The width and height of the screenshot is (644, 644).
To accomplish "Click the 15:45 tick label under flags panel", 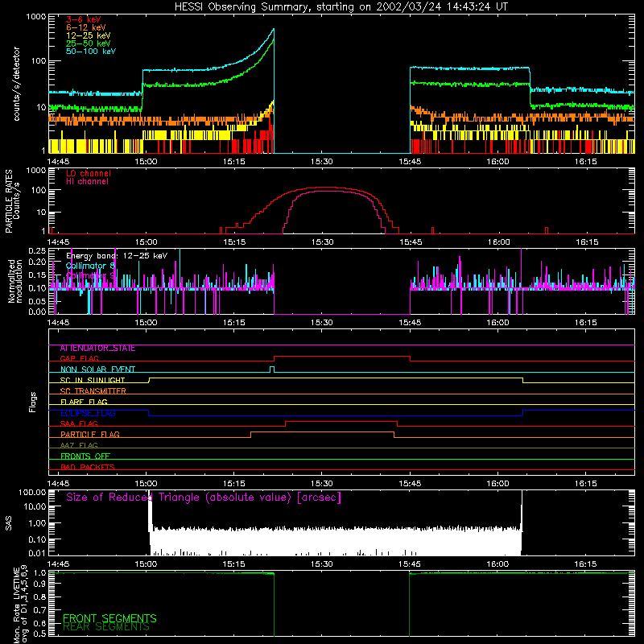I will 410,484.
